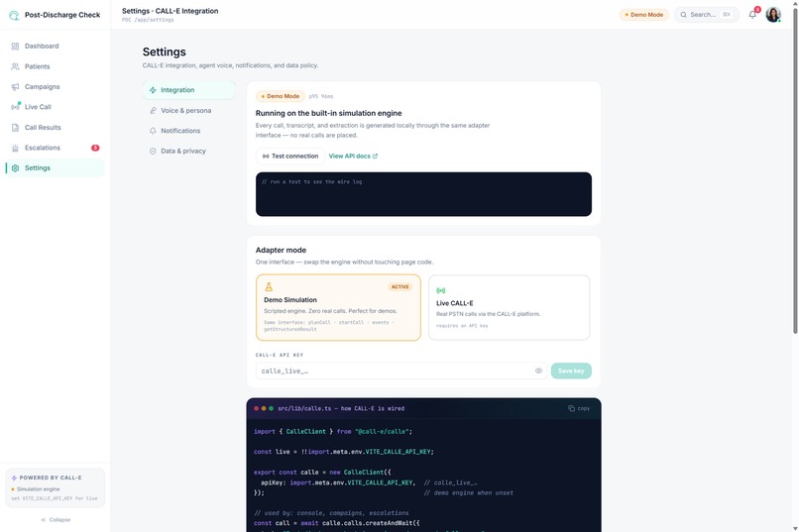Open Campaigns section
The image size is (799, 532).
pos(55,86)
